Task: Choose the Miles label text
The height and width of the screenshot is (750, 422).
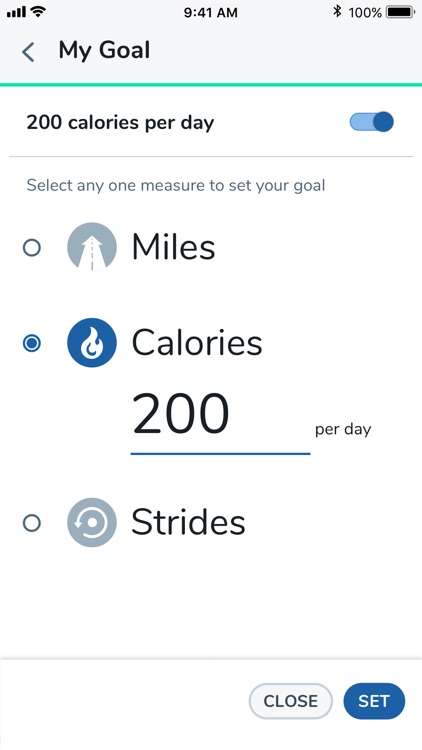Action: [173, 247]
